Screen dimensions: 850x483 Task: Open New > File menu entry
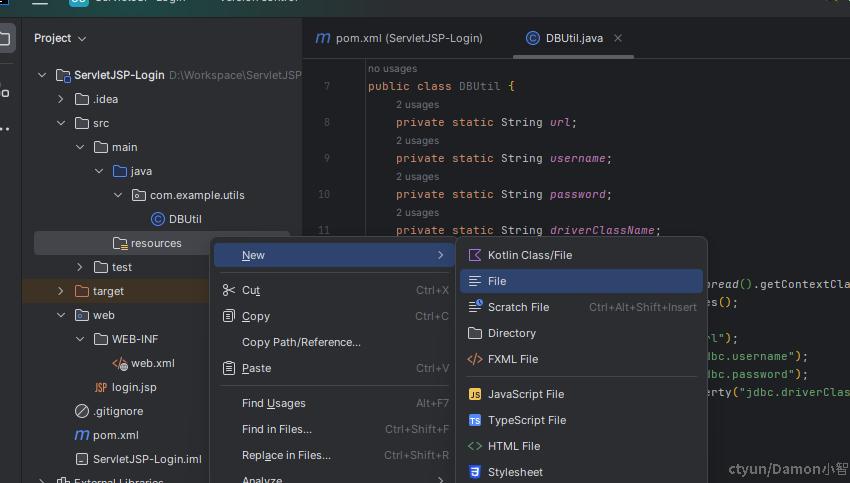(x=581, y=281)
